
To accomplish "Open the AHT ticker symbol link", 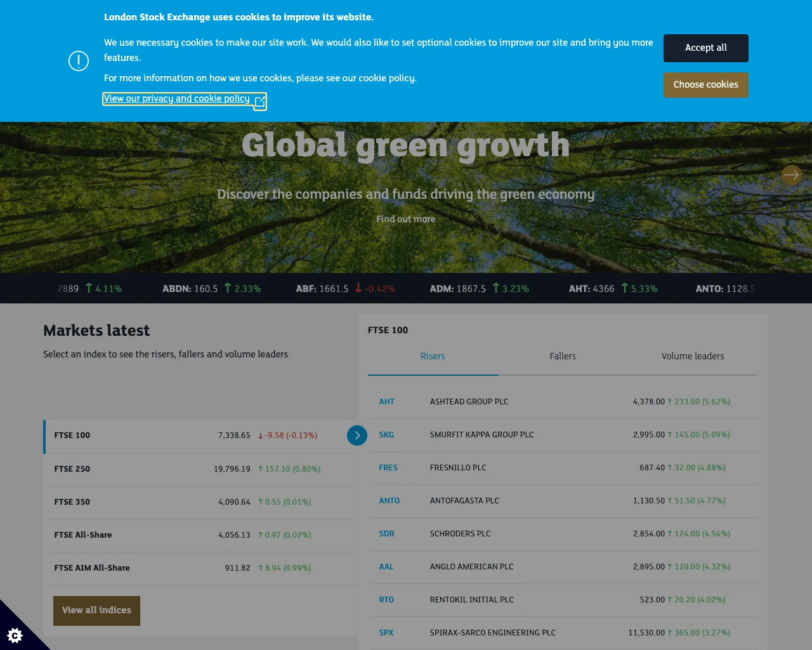I will 386,402.
